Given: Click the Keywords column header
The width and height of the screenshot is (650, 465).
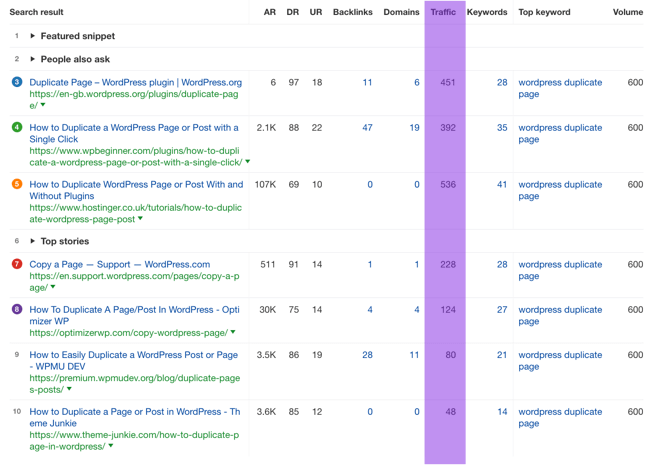Looking at the screenshot, I should [487, 12].
